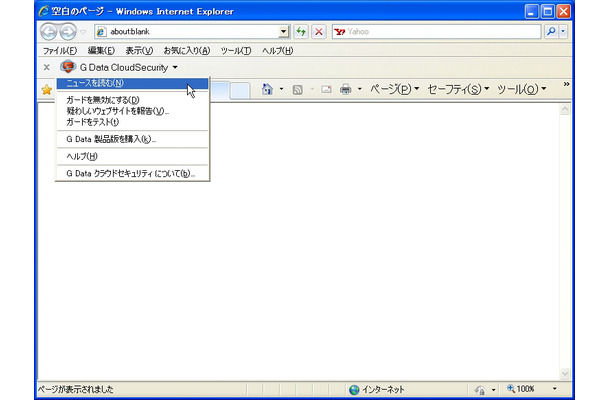Click the Print icon
Viewport: 610px width, 400px height.
[x=345, y=89]
